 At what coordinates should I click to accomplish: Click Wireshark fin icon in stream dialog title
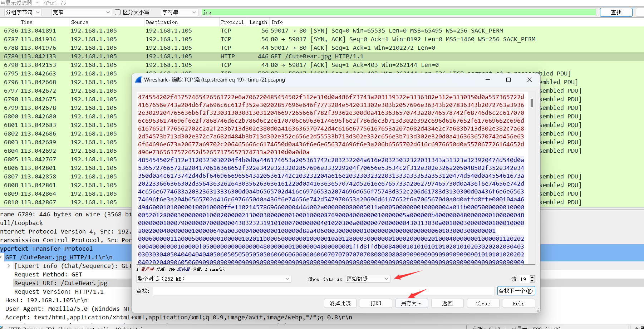click(138, 80)
